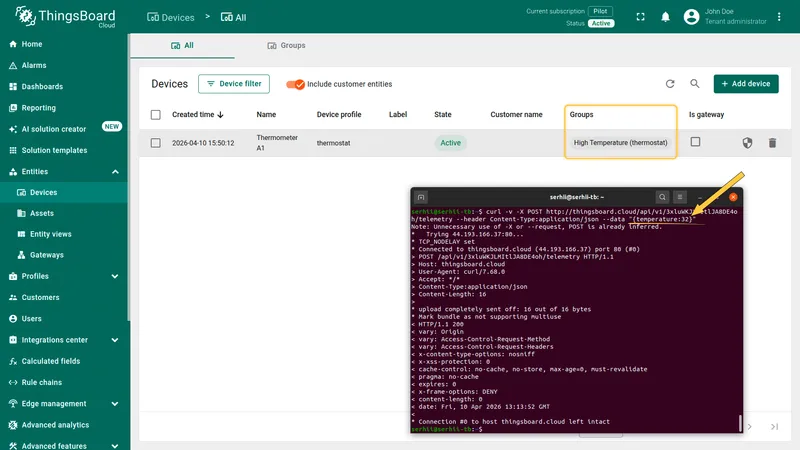The height and width of the screenshot is (450, 800).
Task: Check the select-all devices checkbox
Action: (x=156, y=115)
